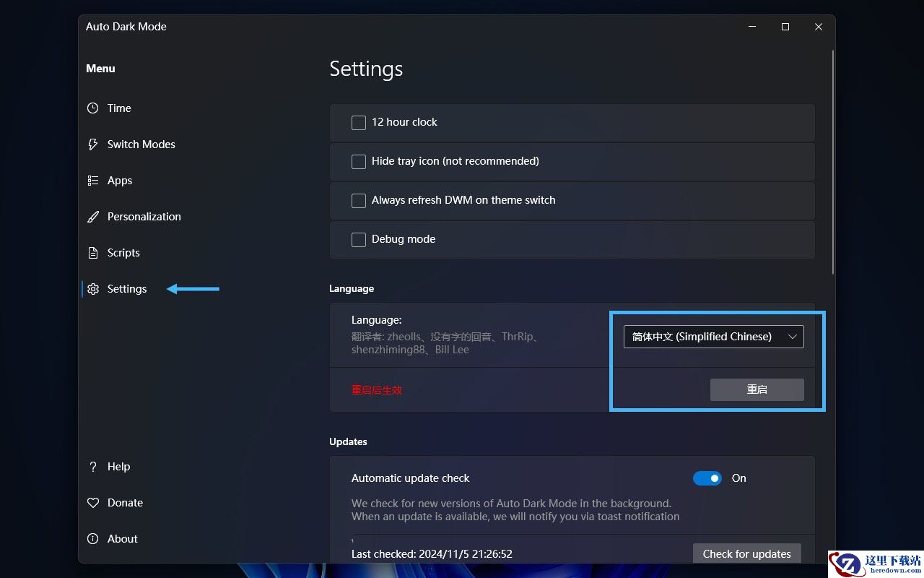Click the clock icon beside Time
Viewport: 924px width, 578px height.
(92, 108)
